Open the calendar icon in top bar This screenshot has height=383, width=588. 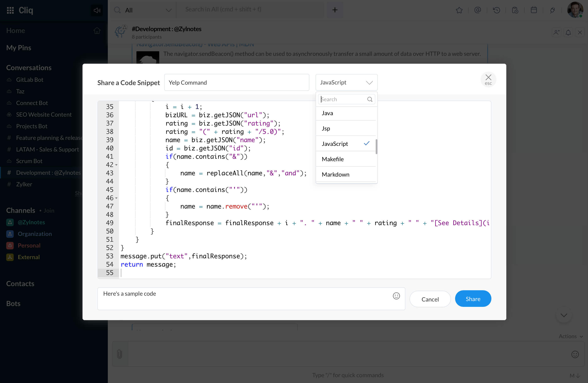tap(534, 10)
